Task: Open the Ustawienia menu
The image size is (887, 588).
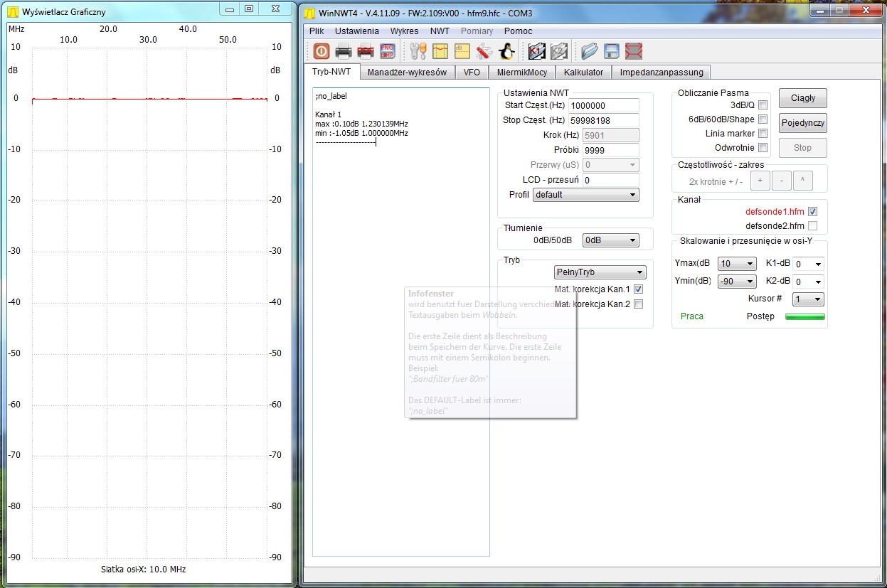Action: point(356,31)
